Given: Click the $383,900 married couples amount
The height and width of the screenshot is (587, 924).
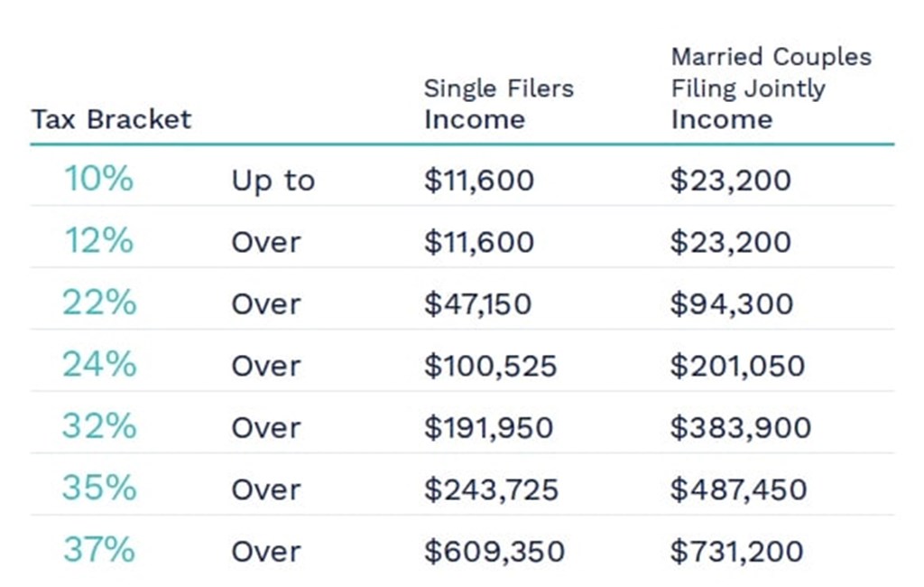Looking at the screenshot, I should tap(740, 427).
